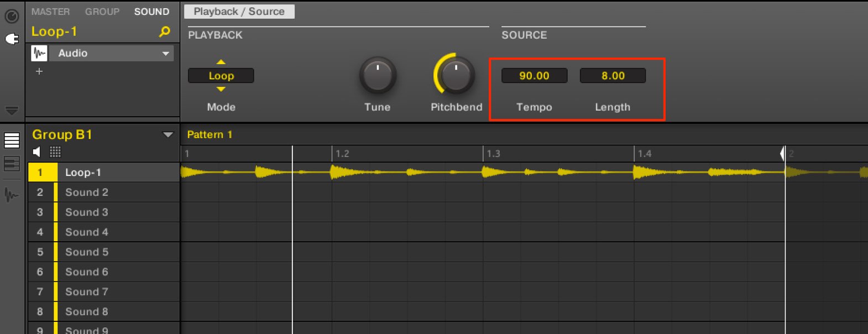This screenshot has width=868, height=334.
Task: Mute slot number 8
Action: point(40,312)
